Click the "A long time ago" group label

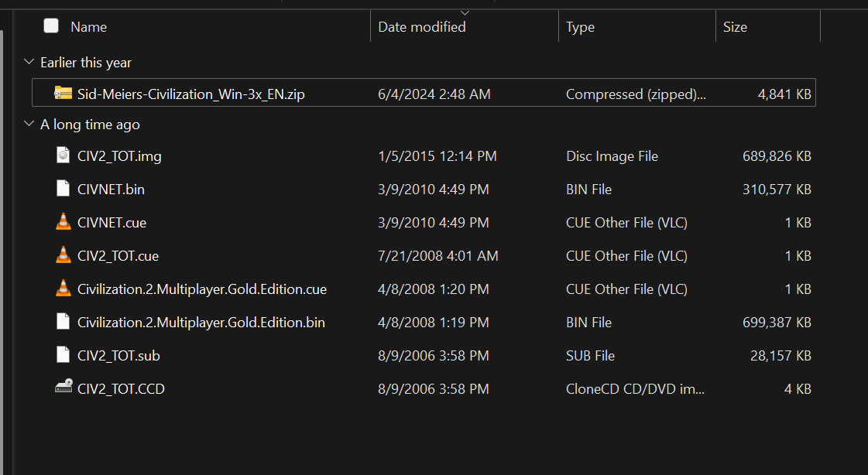point(90,125)
